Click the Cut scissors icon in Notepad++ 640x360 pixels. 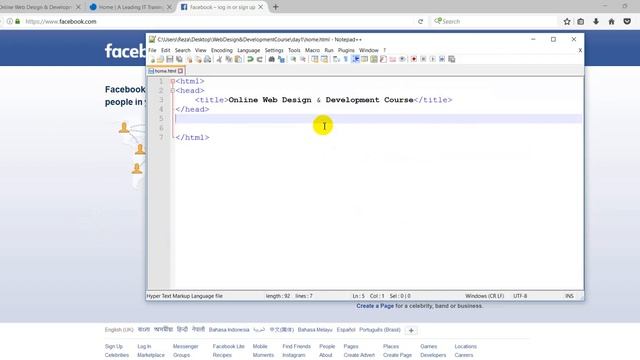[x=219, y=59]
